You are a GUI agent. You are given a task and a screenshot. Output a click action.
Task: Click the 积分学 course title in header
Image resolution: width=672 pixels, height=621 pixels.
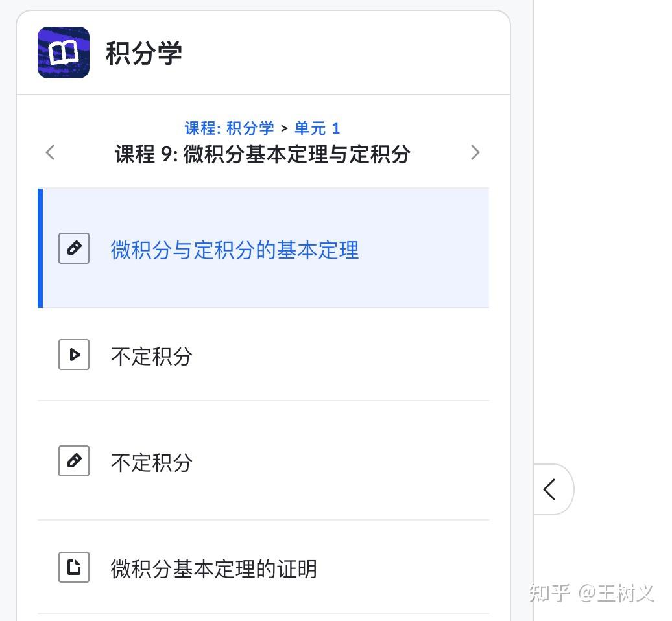click(x=143, y=53)
